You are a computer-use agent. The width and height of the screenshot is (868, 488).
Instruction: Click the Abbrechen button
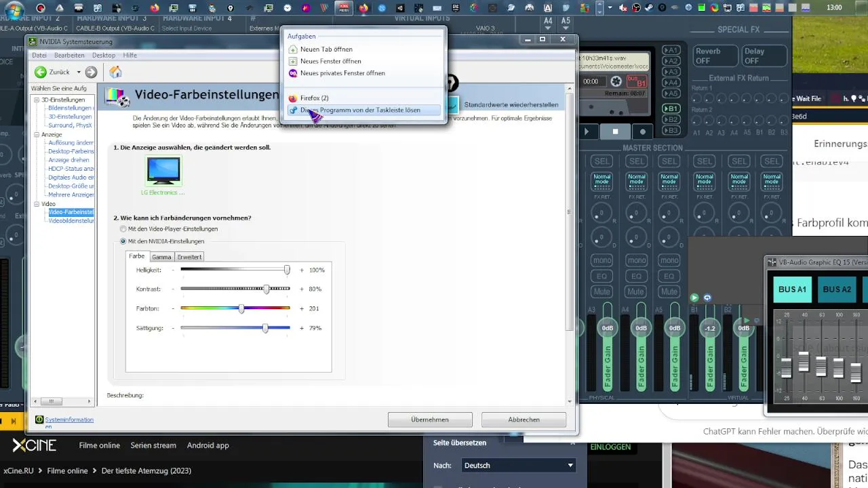(524, 420)
